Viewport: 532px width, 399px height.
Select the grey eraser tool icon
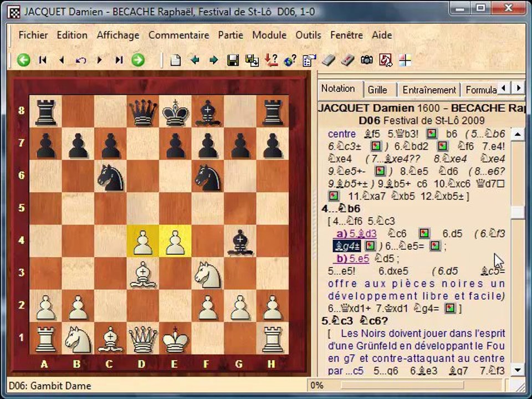329,60
